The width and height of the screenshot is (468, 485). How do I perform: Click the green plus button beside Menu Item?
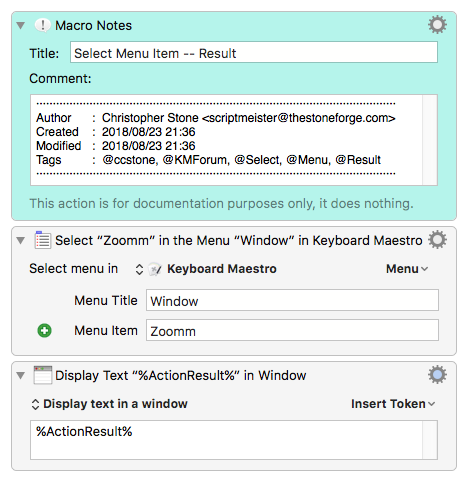44,331
